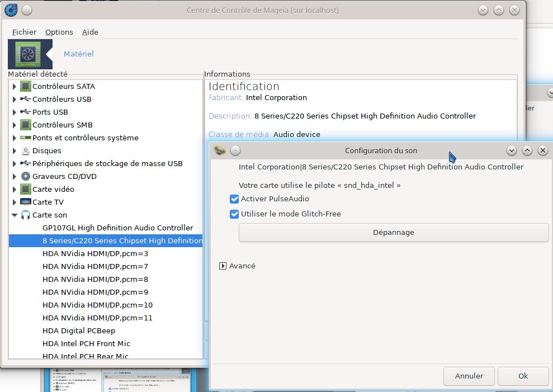This screenshot has height=392, width=553.
Task: Click the Ports USB connector icon
Action: (25, 112)
